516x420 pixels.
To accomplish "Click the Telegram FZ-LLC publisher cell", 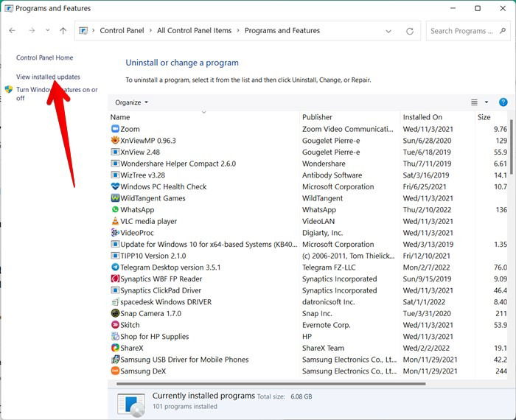I will [x=329, y=267].
